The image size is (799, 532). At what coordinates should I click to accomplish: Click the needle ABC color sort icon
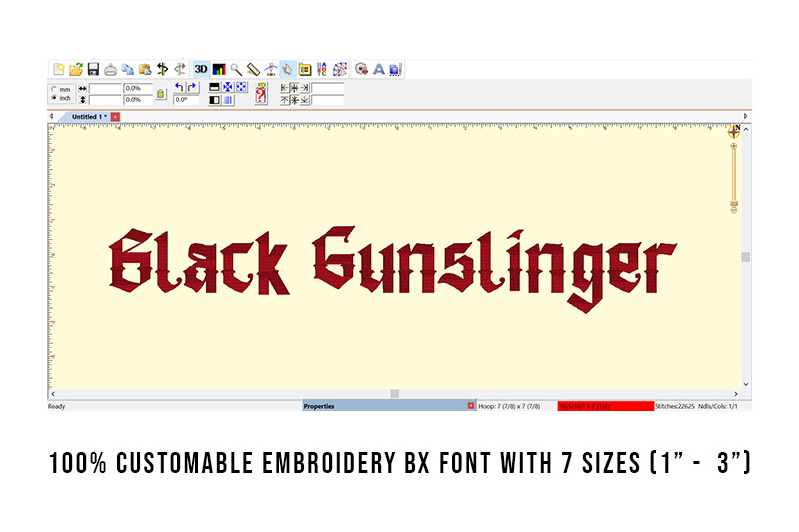point(322,69)
